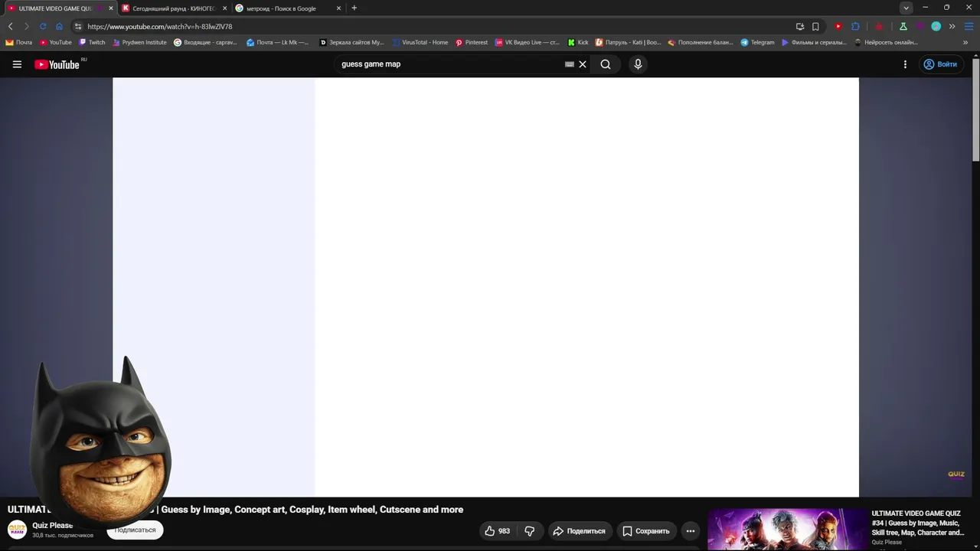Click the install app icon in the address bar
The image size is (980, 551).
[x=800, y=26]
